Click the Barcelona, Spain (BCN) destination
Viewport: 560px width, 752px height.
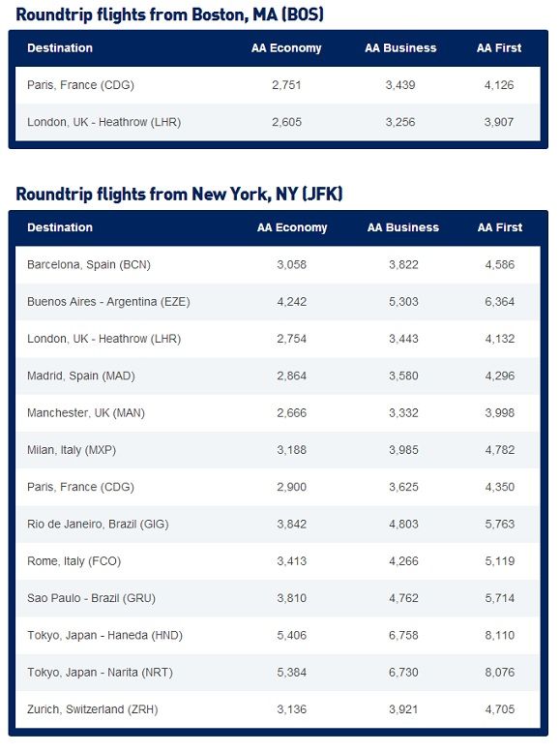(x=89, y=265)
